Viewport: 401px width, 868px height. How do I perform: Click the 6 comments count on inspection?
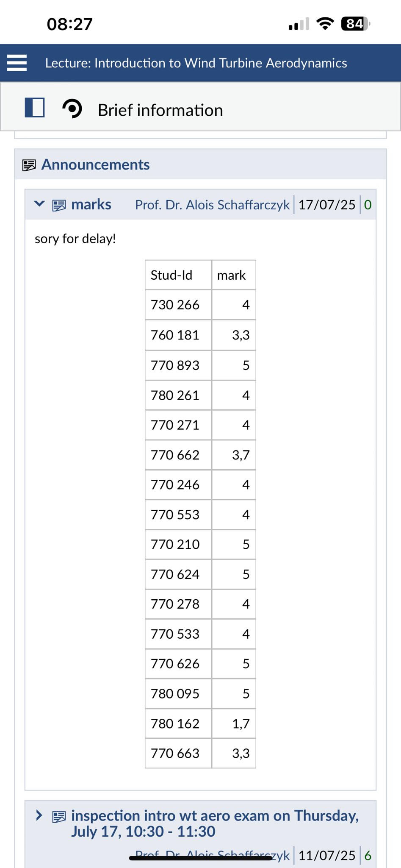[368, 855]
